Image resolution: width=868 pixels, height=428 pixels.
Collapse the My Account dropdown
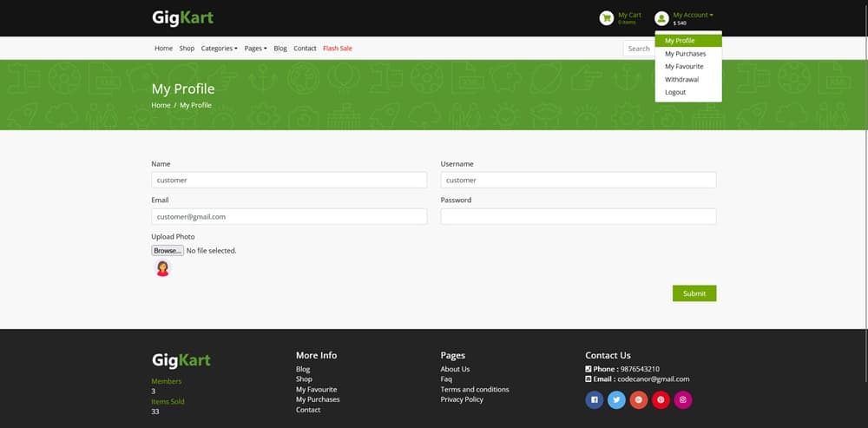pos(693,15)
